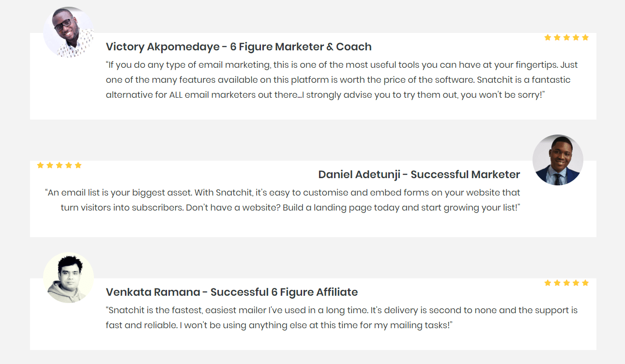Click the fifth star in Daniel's rating
Viewport: 625px width, 364px height.
(78, 165)
